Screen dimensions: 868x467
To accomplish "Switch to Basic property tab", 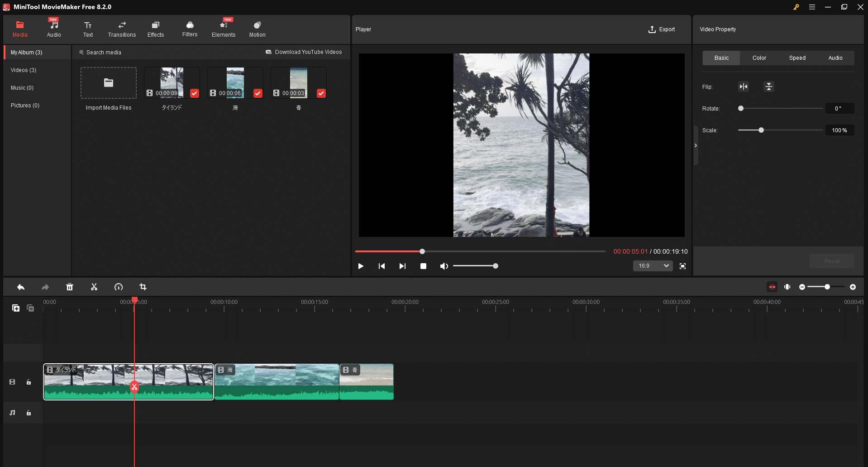I will (x=721, y=58).
